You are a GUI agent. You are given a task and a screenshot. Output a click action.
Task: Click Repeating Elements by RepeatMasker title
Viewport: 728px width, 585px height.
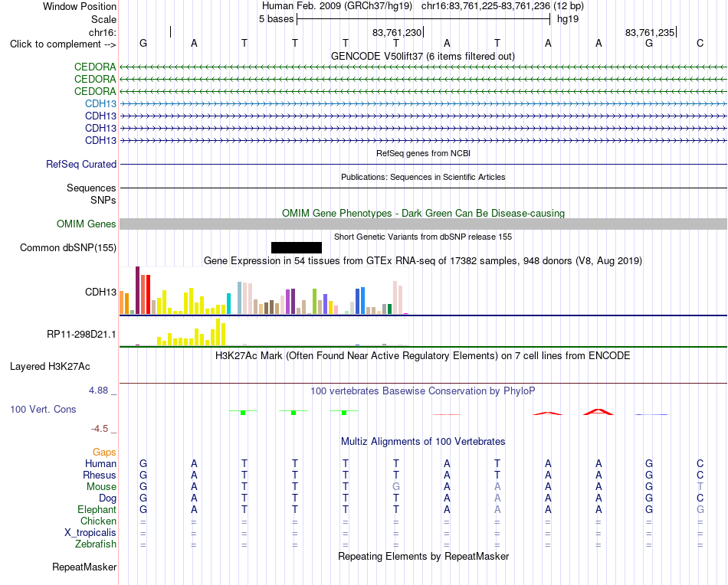pos(424,556)
